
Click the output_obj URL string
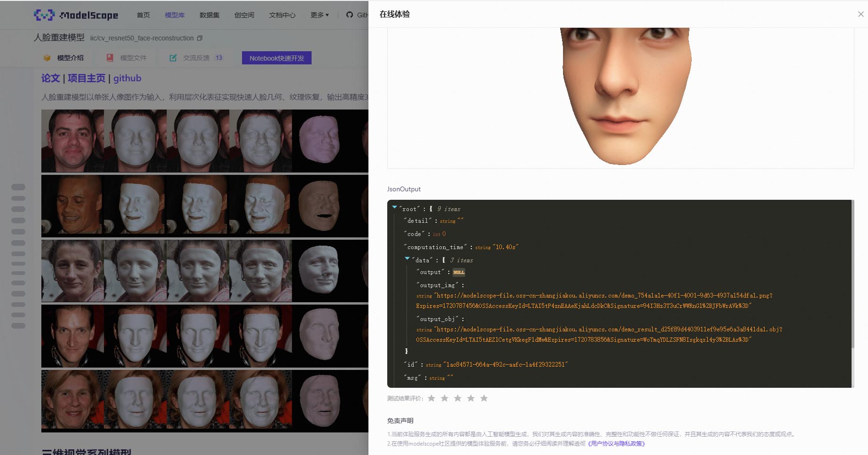pos(599,335)
